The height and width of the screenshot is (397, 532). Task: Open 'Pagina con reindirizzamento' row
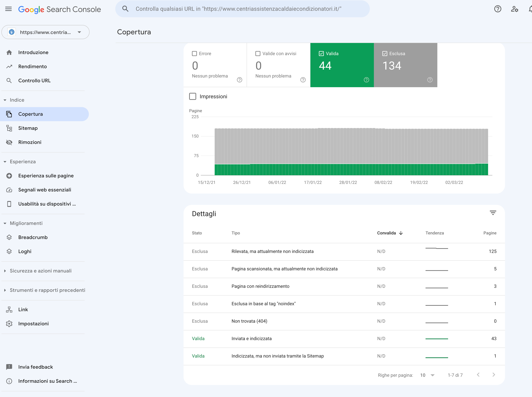pos(344,286)
